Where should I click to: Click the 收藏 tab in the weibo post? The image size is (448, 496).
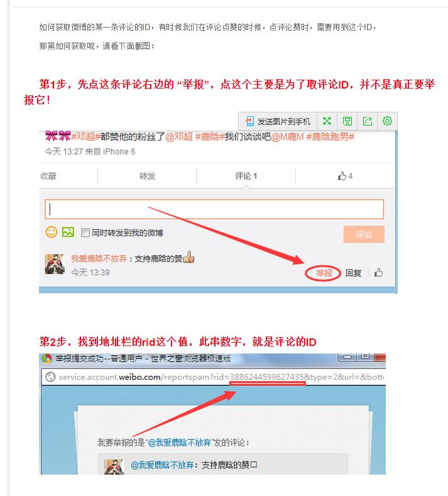[x=48, y=176]
